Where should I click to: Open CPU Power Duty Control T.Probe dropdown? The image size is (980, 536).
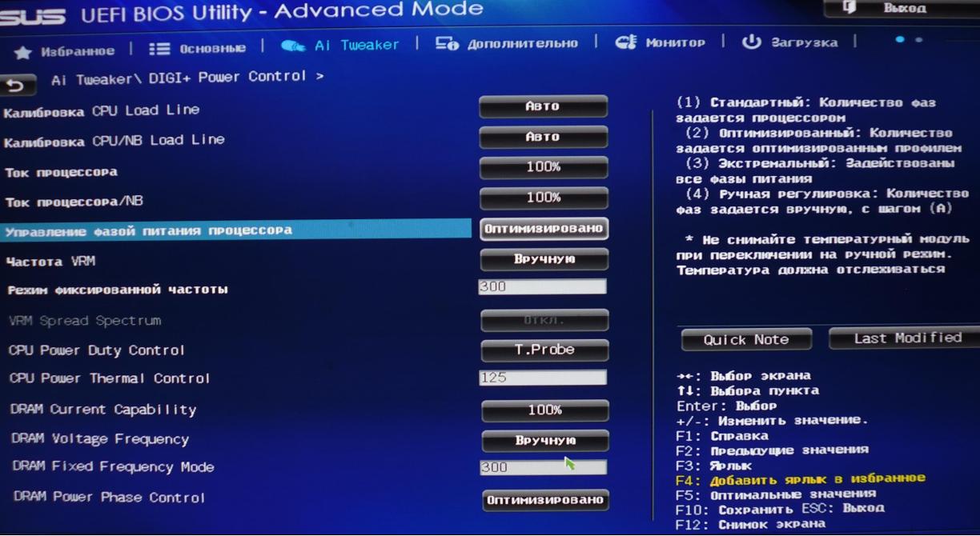coord(544,350)
